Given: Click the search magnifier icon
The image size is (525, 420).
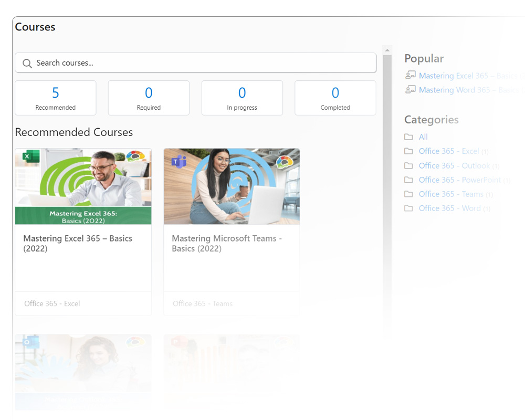Looking at the screenshot, I should tap(27, 64).
